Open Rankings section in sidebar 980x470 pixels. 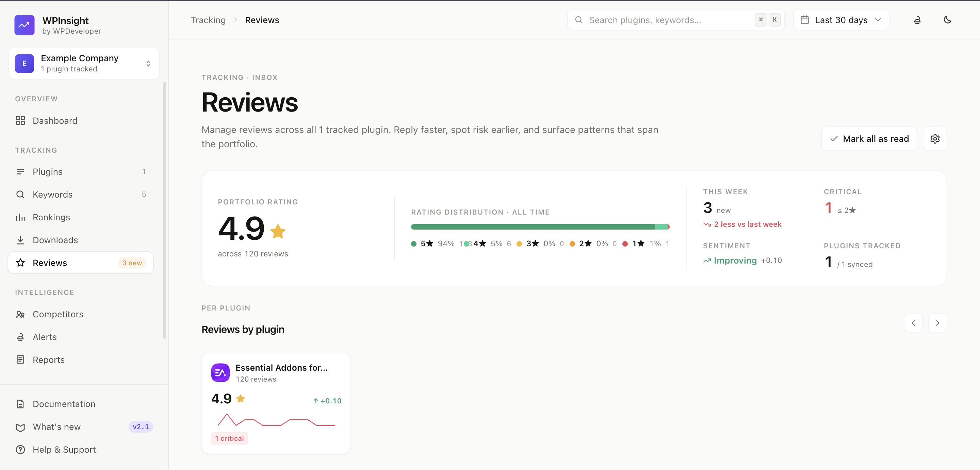(80, 217)
